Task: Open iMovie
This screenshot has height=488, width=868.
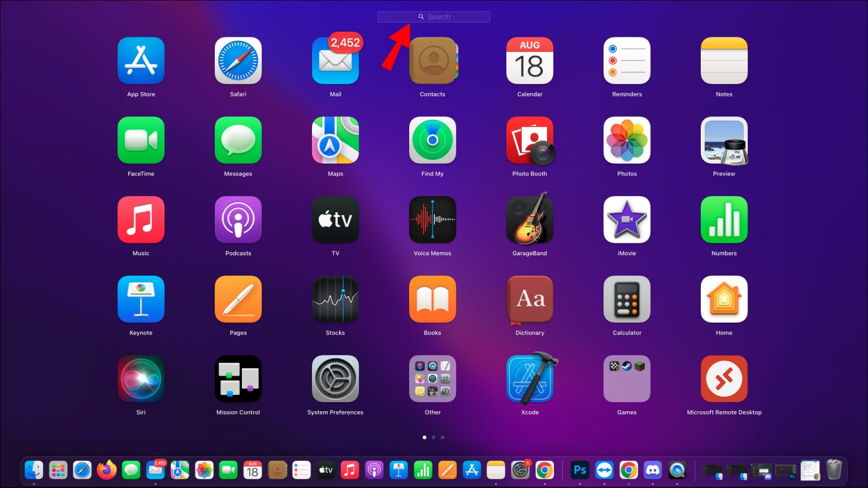Action: (627, 220)
